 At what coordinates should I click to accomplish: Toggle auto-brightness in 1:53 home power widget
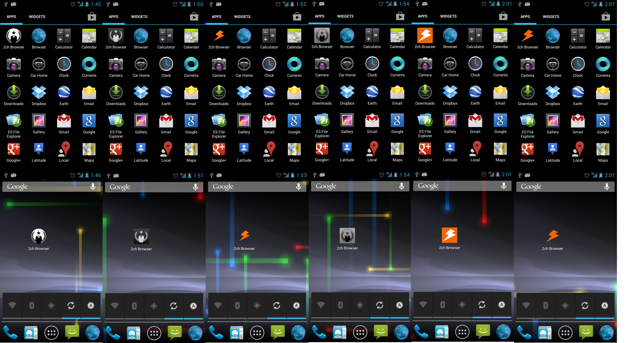click(296, 305)
